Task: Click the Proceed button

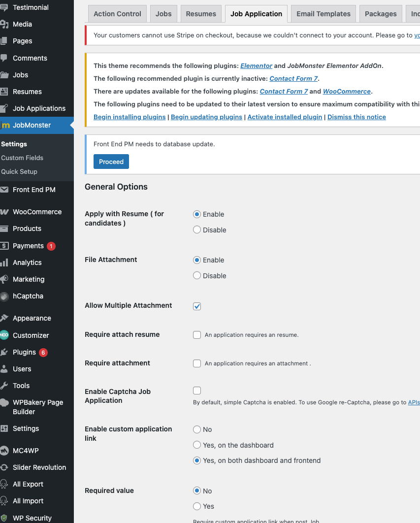Action: tap(111, 162)
